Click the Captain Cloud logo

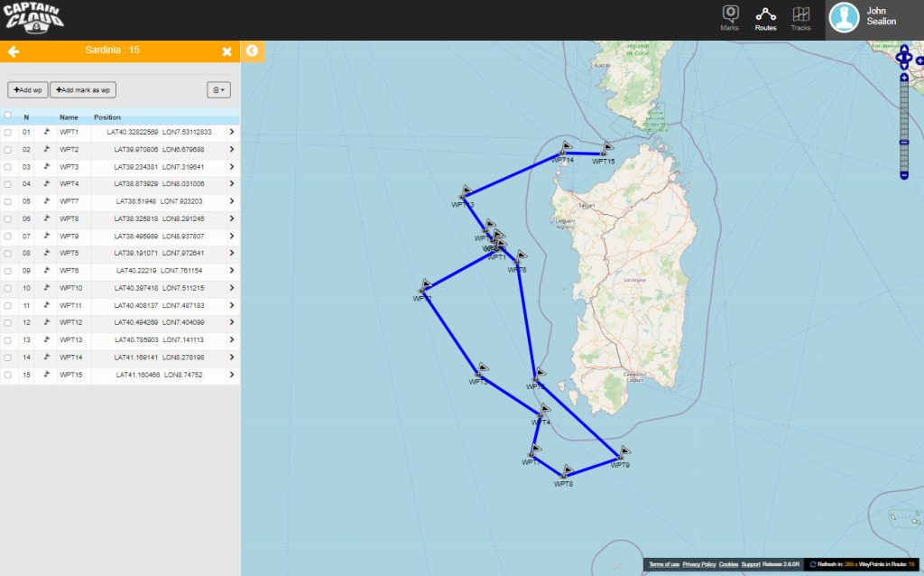pyautogui.click(x=33, y=17)
